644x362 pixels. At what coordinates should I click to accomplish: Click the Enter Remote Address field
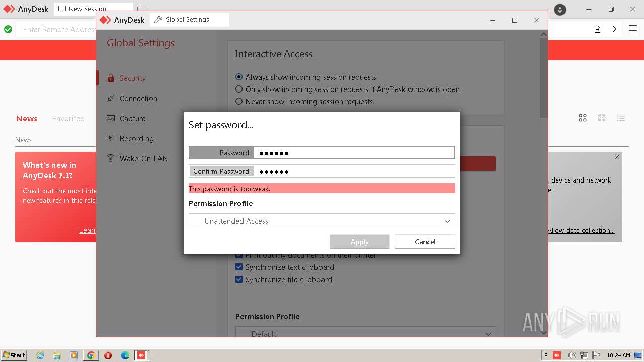(x=59, y=29)
